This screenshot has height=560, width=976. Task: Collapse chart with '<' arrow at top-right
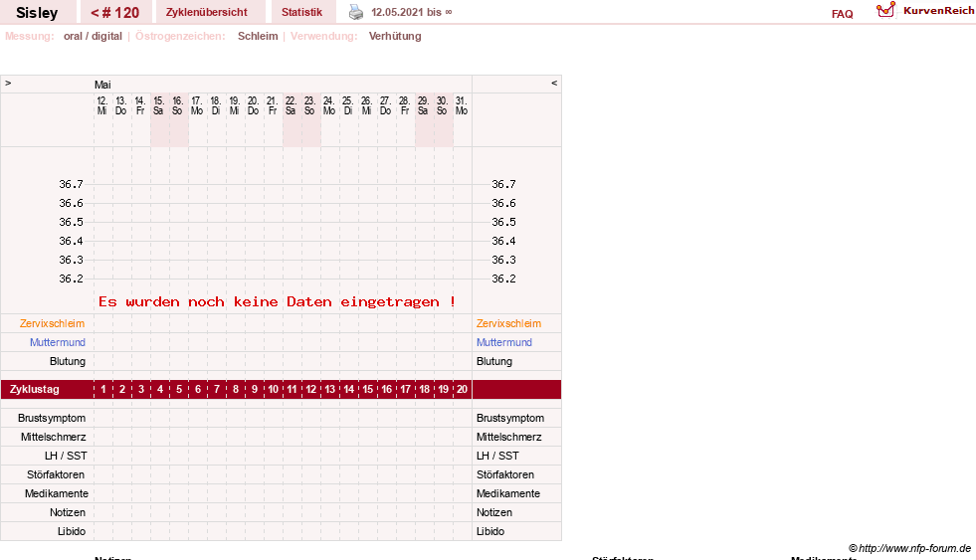point(554,83)
